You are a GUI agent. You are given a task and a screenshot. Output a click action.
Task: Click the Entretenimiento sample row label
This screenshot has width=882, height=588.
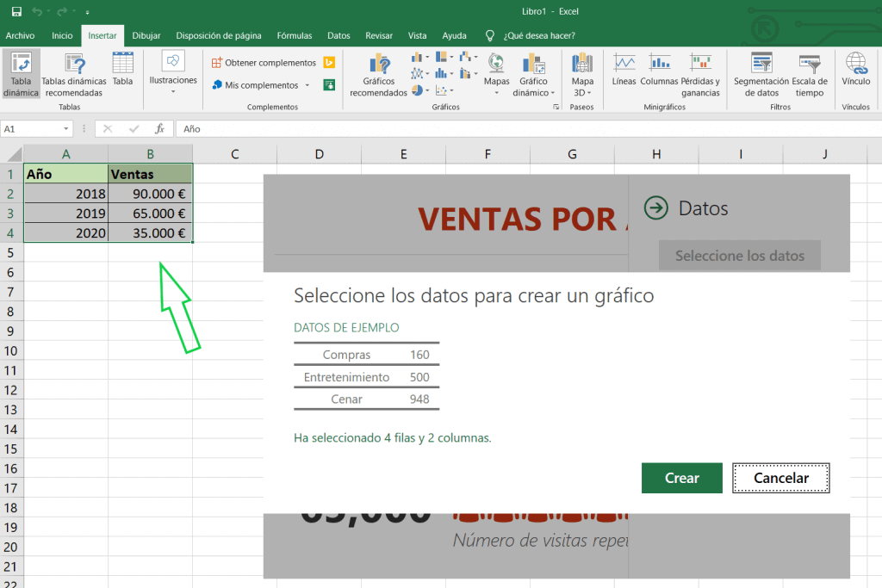tap(346, 377)
